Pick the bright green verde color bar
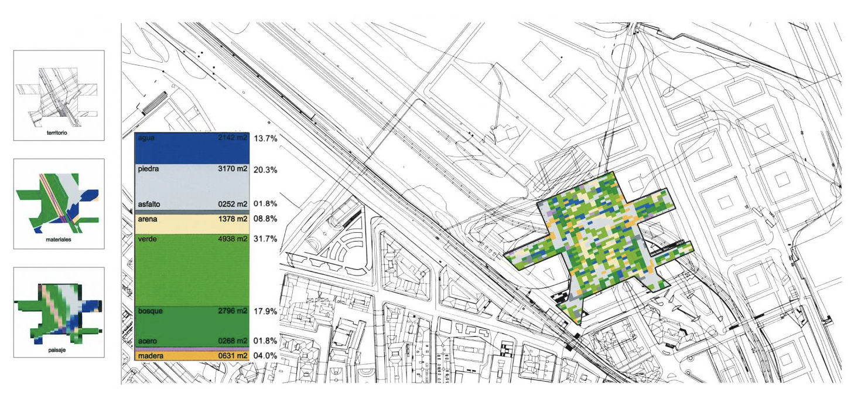The width and height of the screenshot is (868, 408). [193, 270]
